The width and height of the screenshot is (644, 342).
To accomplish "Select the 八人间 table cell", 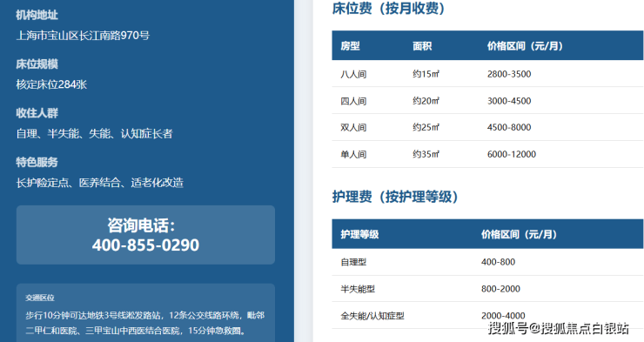I will pyautogui.click(x=353, y=74).
